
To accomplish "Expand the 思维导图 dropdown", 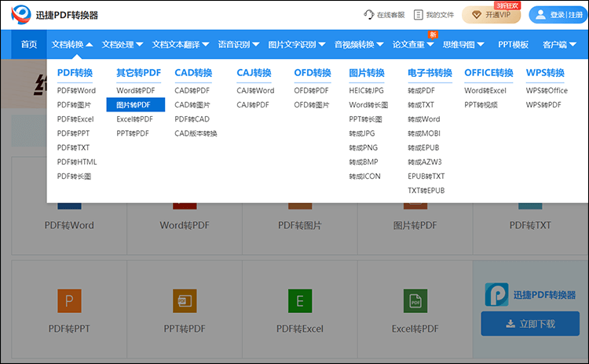I will 463,45.
